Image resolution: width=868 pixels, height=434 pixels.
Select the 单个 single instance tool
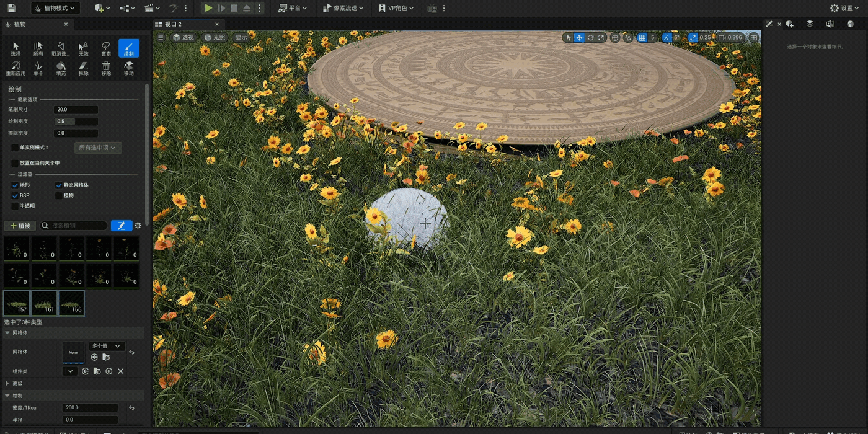[x=38, y=68]
